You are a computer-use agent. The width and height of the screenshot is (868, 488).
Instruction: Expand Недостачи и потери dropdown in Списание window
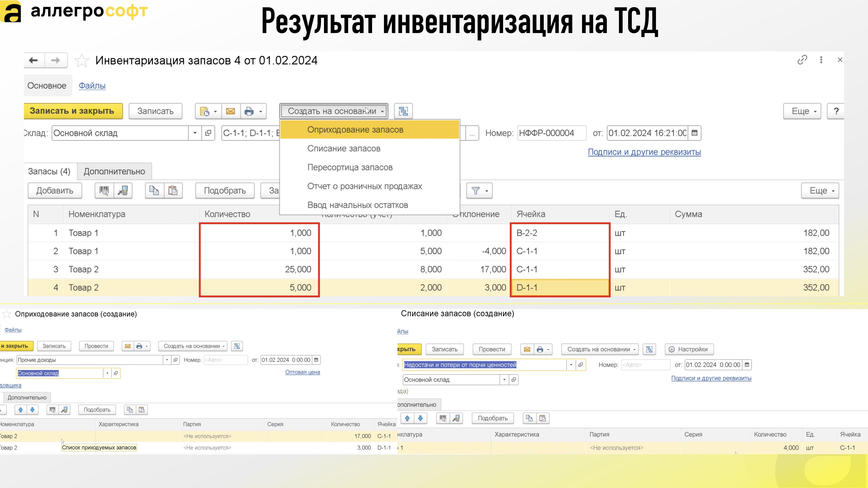coord(571,365)
